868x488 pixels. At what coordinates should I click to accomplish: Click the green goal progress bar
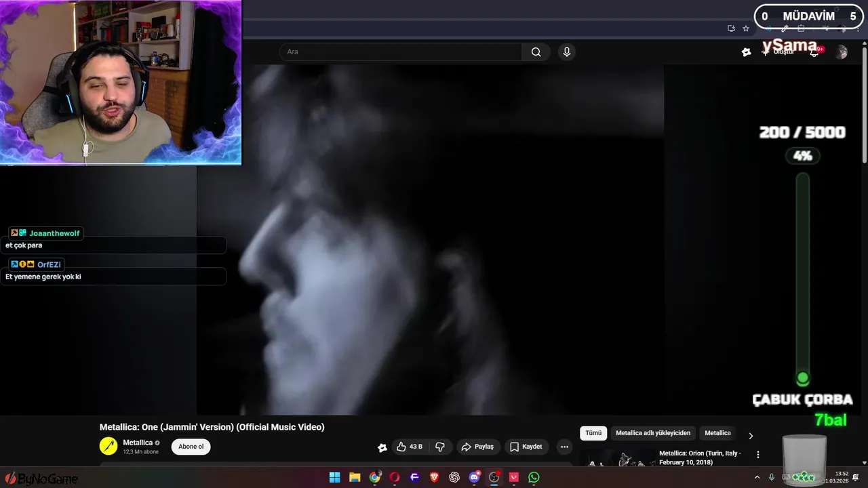[803, 279]
